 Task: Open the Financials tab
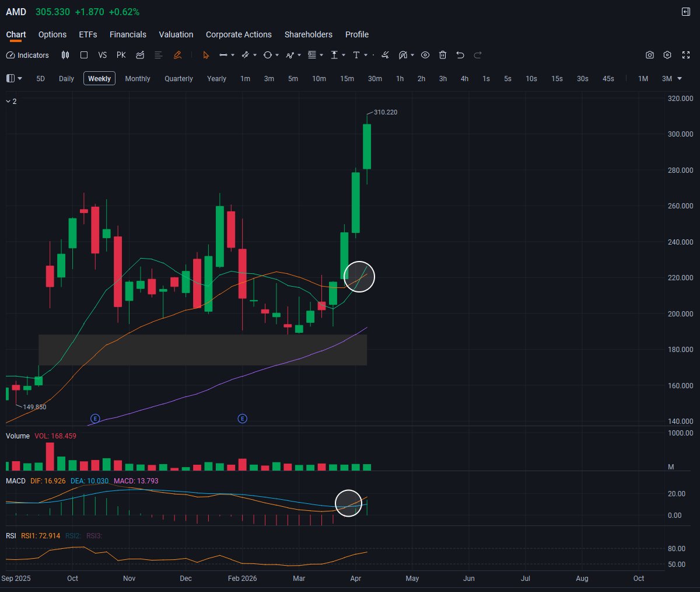(x=128, y=34)
